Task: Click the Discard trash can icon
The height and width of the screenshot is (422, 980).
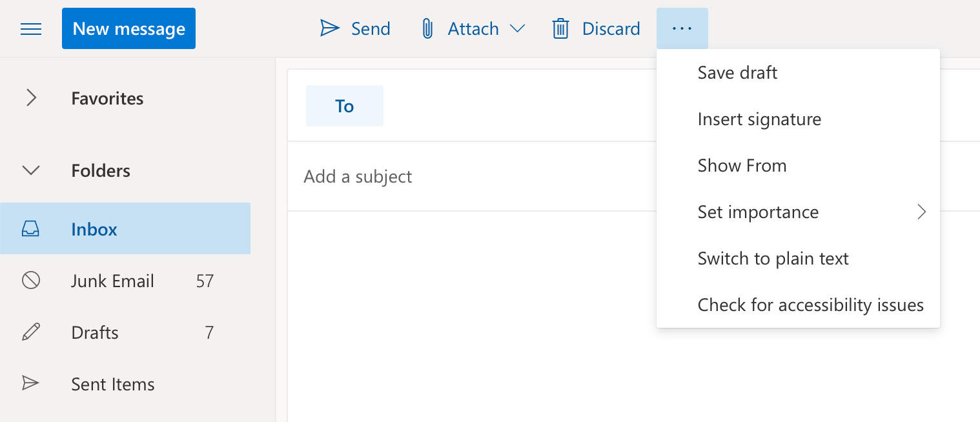Action: pyautogui.click(x=560, y=28)
